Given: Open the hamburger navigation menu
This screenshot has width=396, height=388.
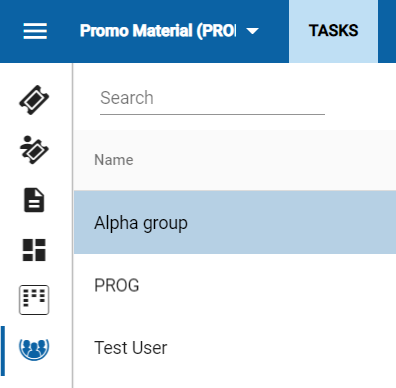Looking at the screenshot, I should (35, 31).
